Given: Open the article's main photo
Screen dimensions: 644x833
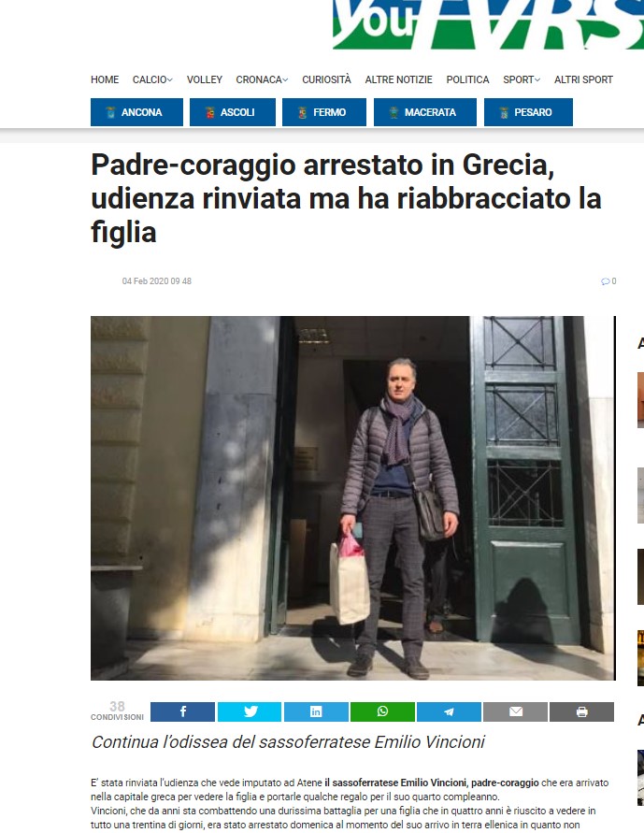Looking at the screenshot, I should click(353, 497).
